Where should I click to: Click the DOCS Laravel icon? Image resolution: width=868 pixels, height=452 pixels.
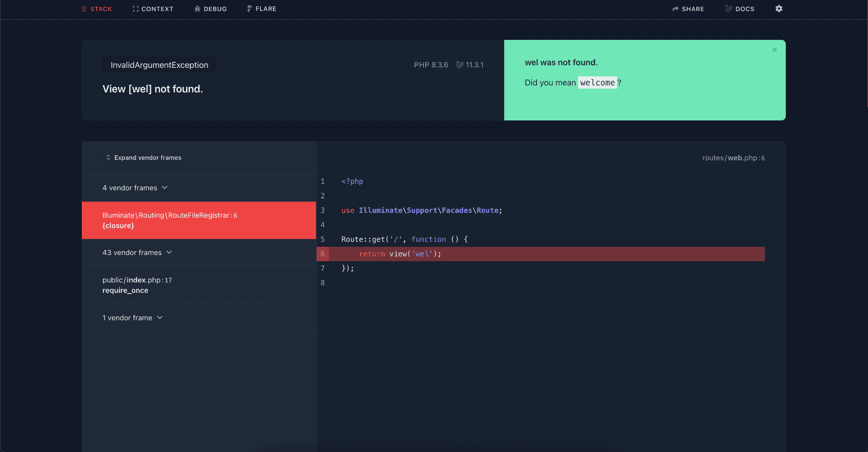(x=728, y=8)
